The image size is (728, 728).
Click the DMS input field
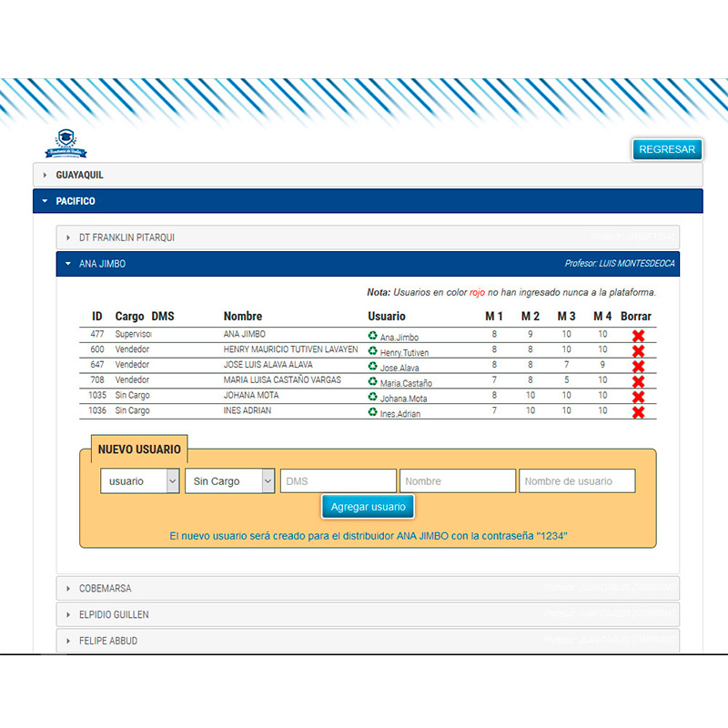pos(339,481)
